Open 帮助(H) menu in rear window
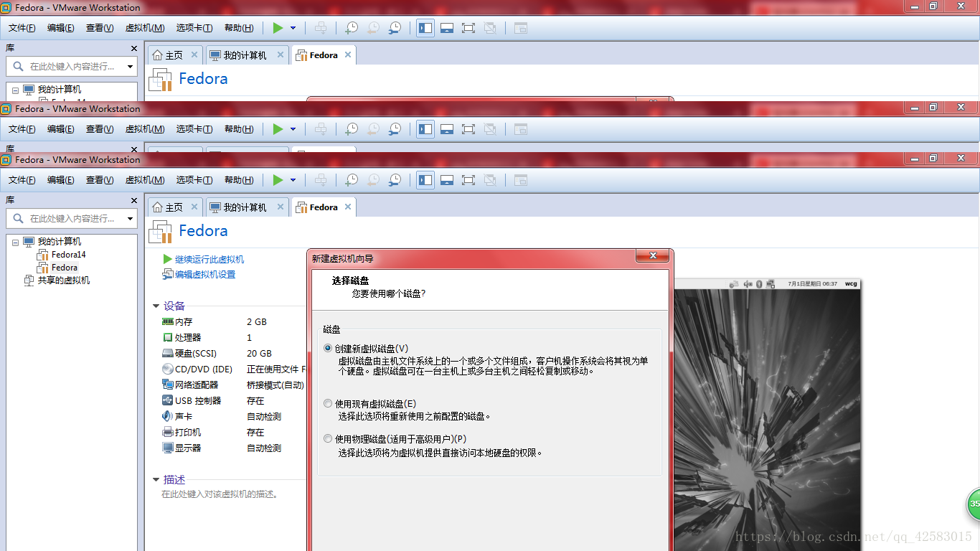The image size is (980, 551). (239, 28)
